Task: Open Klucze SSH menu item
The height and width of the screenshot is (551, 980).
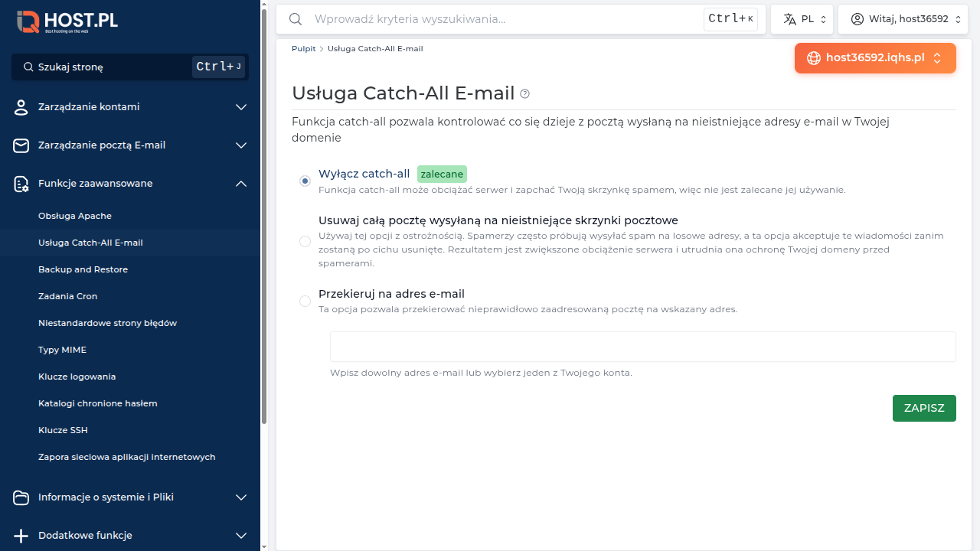Action: [x=63, y=430]
